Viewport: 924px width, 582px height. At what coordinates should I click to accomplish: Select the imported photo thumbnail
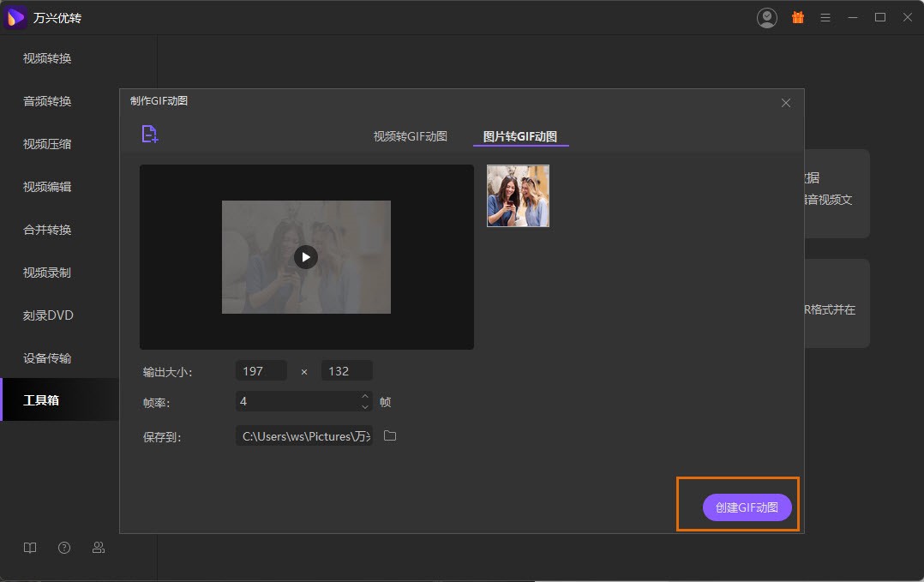point(518,196)
